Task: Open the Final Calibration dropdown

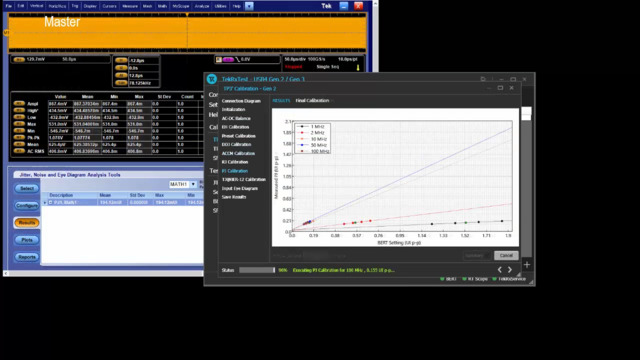Action: [314, 100]
